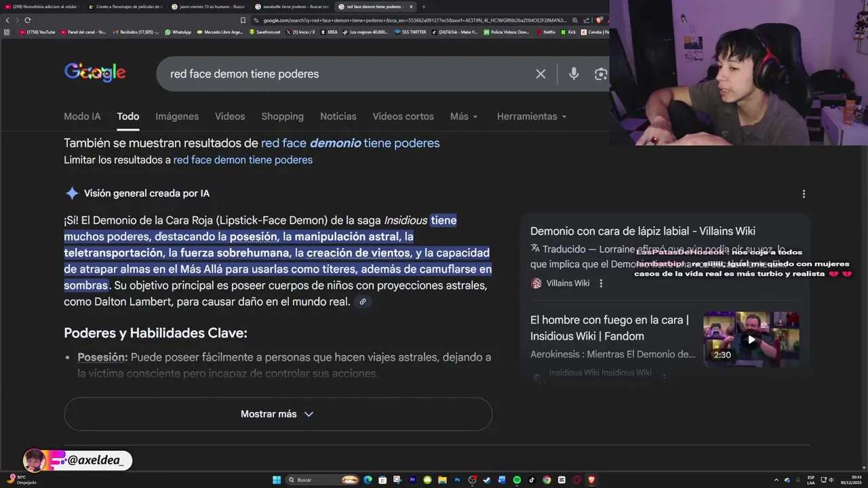The height and width of the screenshot is (488, 868).
Task: Open browser apps grid in bookmarks bar
Action: 7,32
